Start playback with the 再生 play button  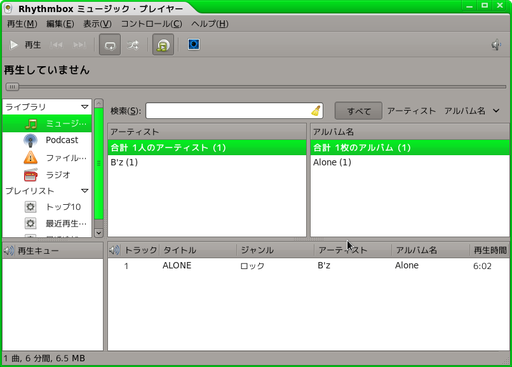click(x=25, y=45)
